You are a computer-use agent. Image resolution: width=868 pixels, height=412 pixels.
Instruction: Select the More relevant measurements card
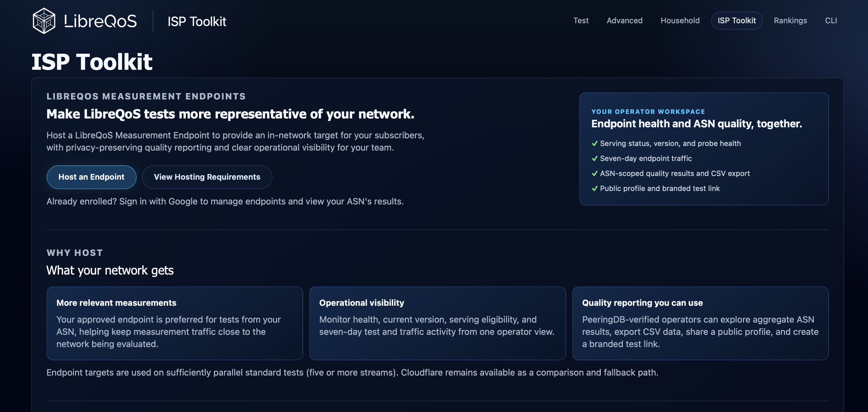tap(174, 324)
